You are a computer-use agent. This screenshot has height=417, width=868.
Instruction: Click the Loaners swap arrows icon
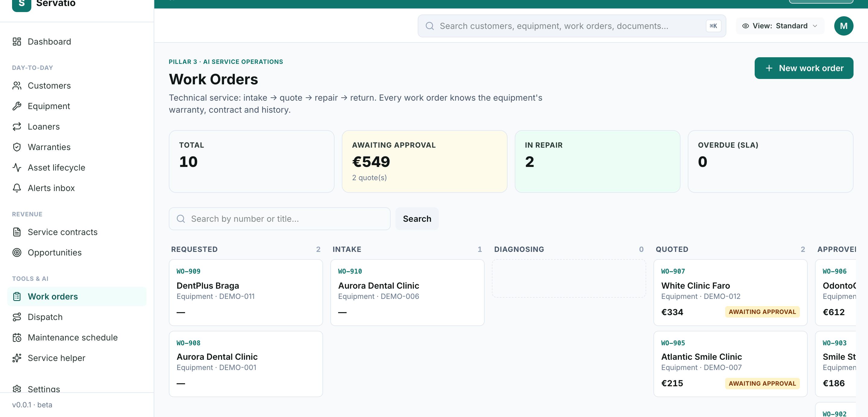(x=17, y=127)
